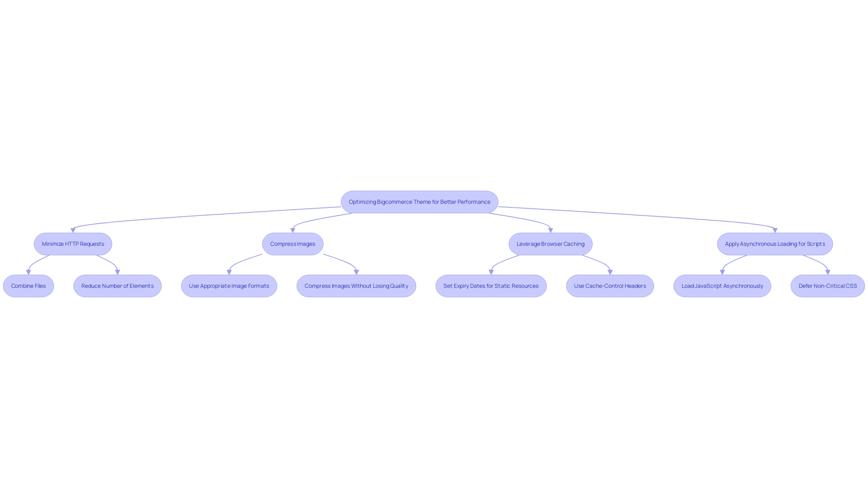Click the 'Apply Asynchronous Loading' branch node

[774, 243]
